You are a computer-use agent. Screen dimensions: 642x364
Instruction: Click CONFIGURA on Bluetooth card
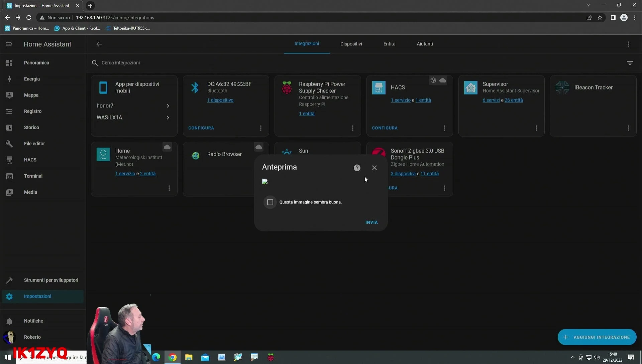[x=201, y=128]
